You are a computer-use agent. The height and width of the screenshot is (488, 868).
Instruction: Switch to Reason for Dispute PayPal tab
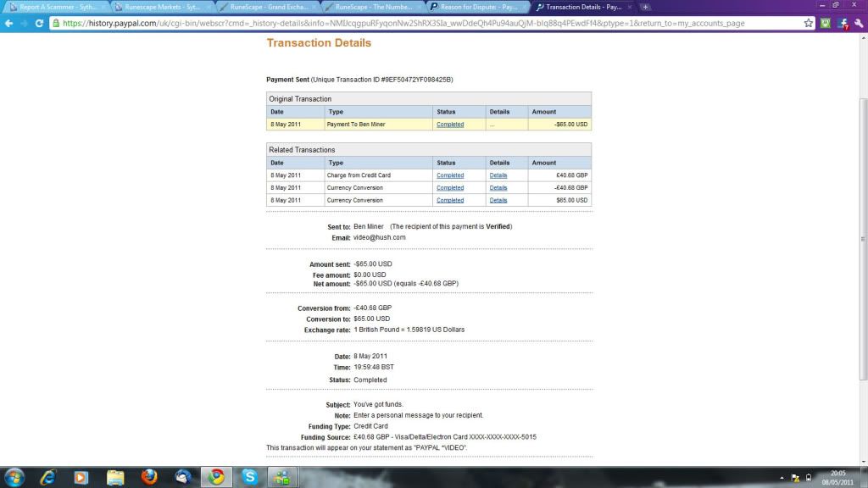point(478,7)
